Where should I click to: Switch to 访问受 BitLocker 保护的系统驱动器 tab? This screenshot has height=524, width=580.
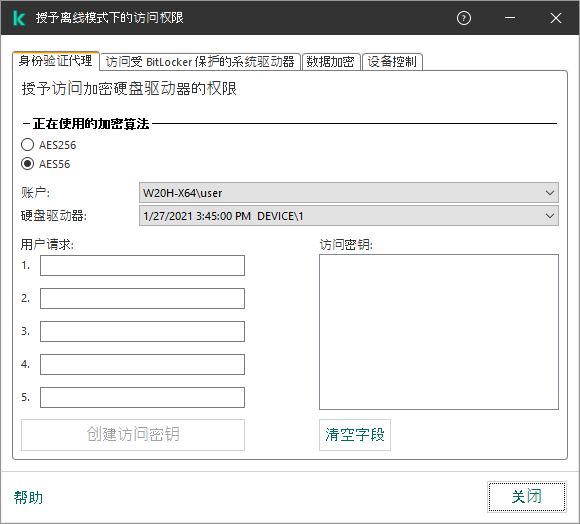tap(200, 62)
